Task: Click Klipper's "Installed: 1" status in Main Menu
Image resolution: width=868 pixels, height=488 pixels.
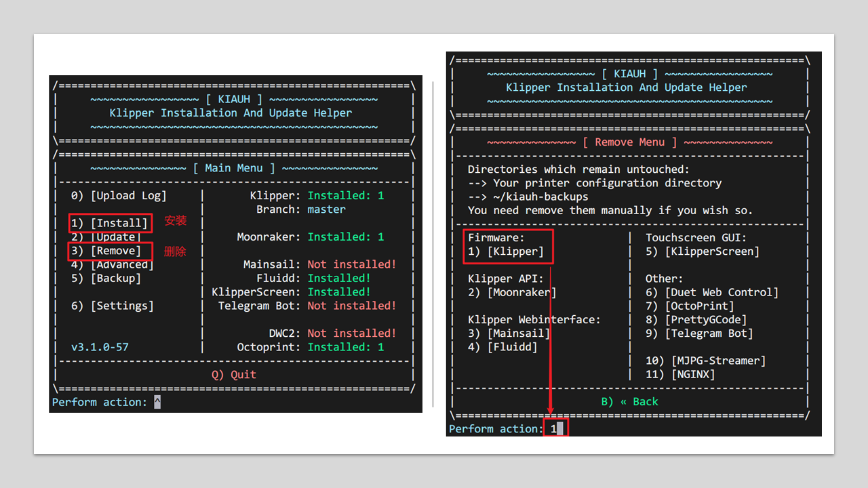Action: click(346, 196)
